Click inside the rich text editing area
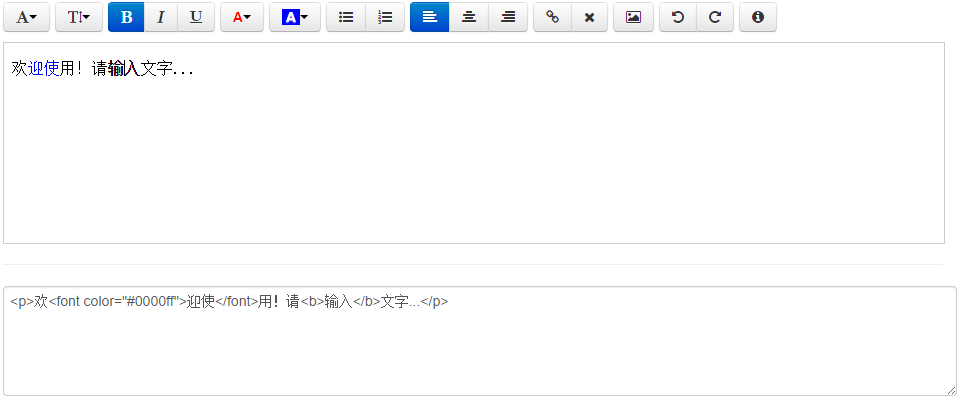 474,143
